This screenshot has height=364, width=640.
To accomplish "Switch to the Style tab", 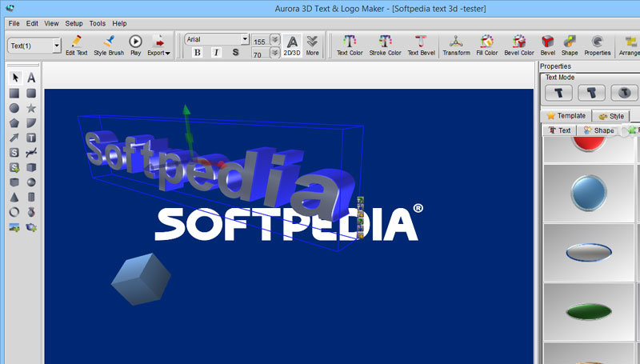I will coord(611,116).
